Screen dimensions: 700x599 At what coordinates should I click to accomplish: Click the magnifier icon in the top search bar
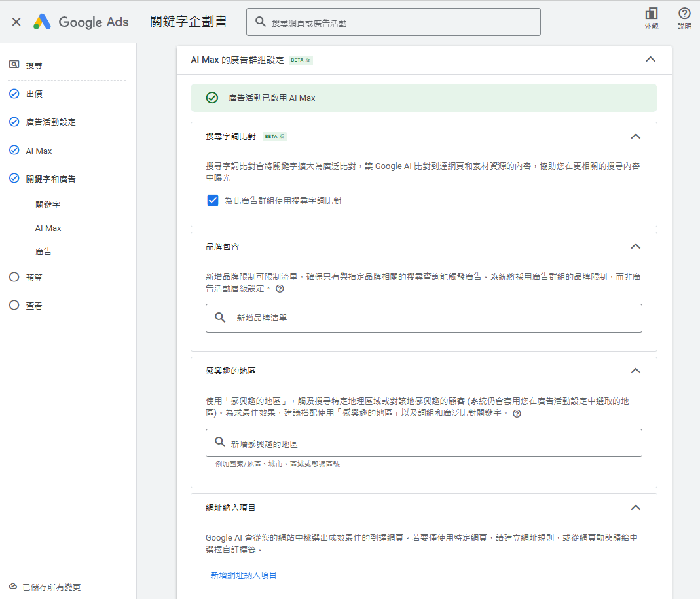[x=260, y=22]
